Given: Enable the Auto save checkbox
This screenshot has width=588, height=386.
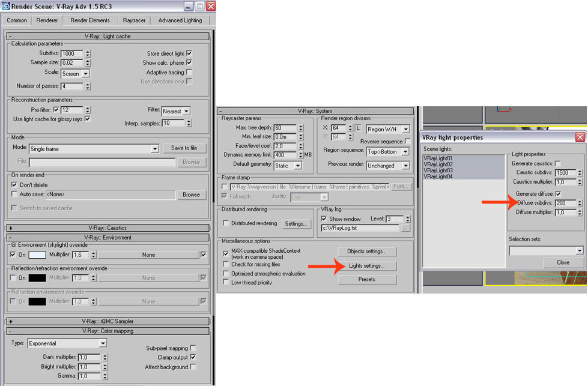Looking at the screenshot, I should click(14, 194).
